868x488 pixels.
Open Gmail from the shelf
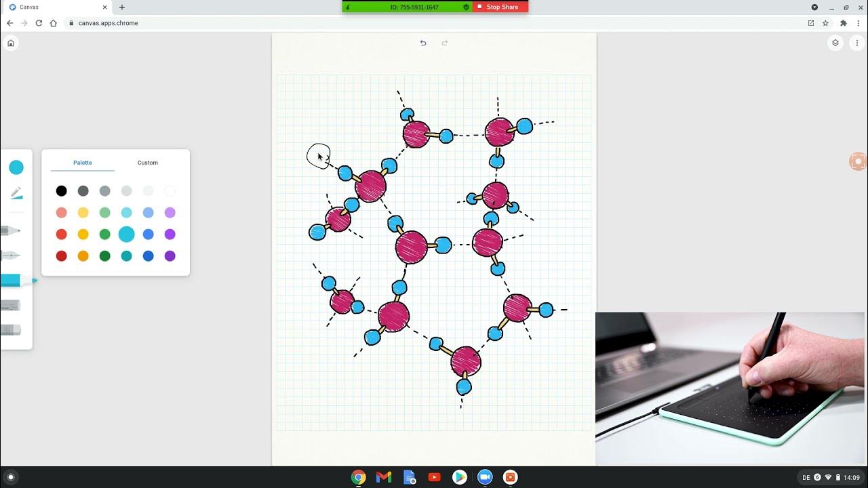click(x=384, y=477)
